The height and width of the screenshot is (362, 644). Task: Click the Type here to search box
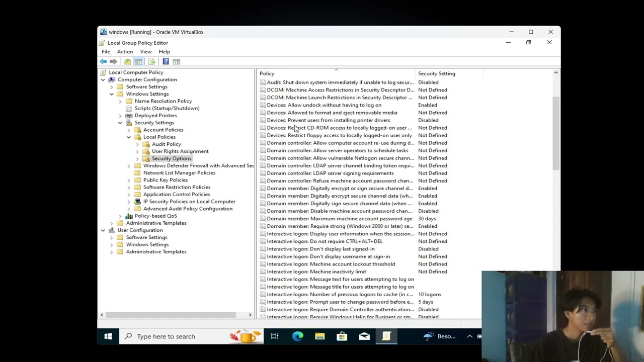point(192,336)
